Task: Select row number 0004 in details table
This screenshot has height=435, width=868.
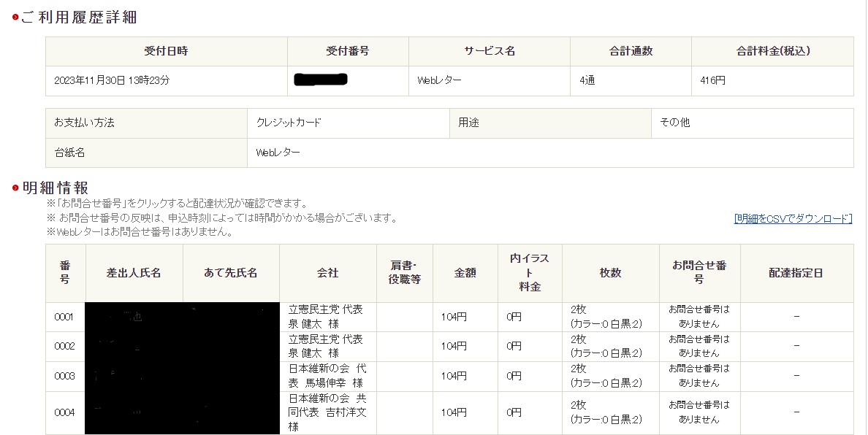Action: coord(65,412)
